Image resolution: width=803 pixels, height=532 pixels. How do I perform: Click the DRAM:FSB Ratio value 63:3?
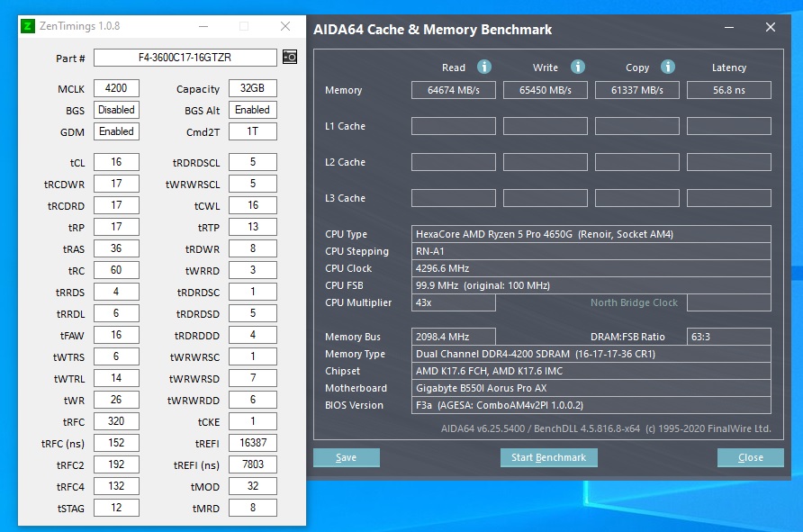(x=729, y=337)
